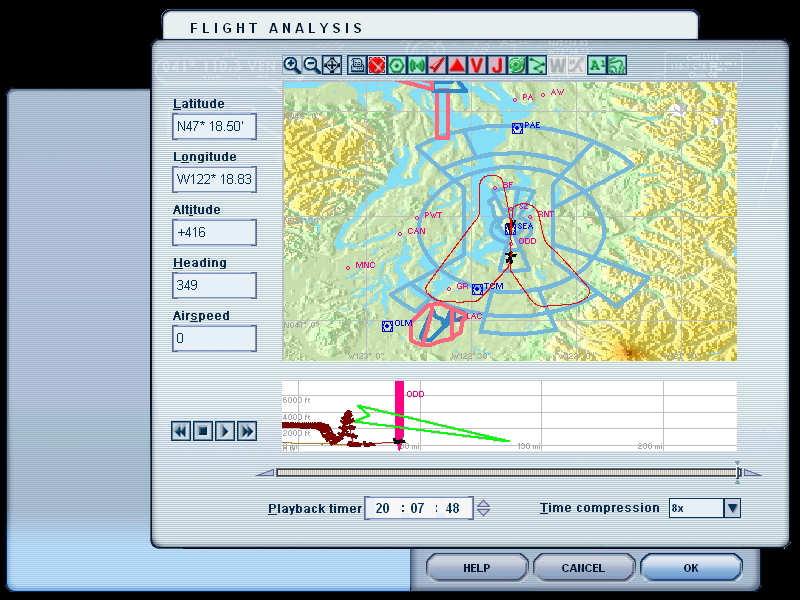Click the flight path zigzag icon
800x600 pixels.
pyautogui.click(x=537, y=65)
